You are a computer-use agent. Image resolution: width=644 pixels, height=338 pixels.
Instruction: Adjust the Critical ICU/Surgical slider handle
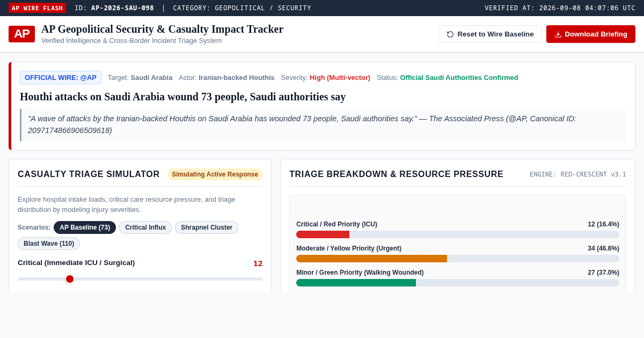pos(70,279)
